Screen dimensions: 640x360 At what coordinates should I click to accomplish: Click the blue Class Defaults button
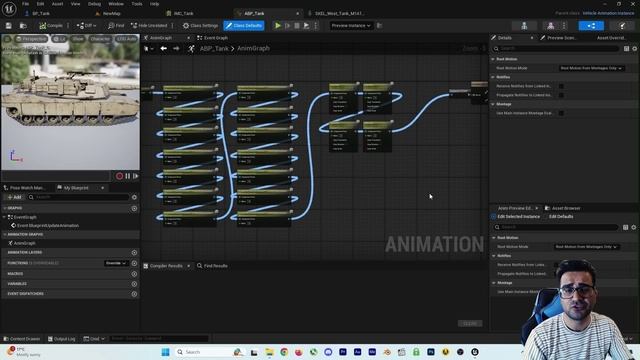(244, 26)
